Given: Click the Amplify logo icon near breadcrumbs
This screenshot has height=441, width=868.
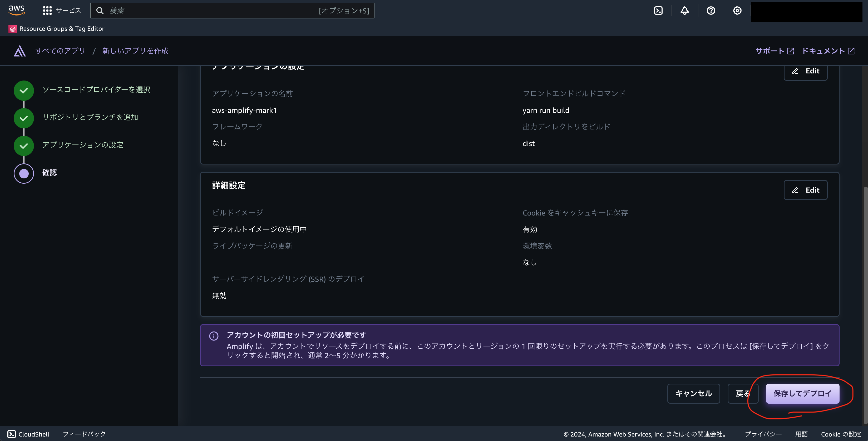Looking at the screenshot, I should pyautogui.click(x=19, y=51).
